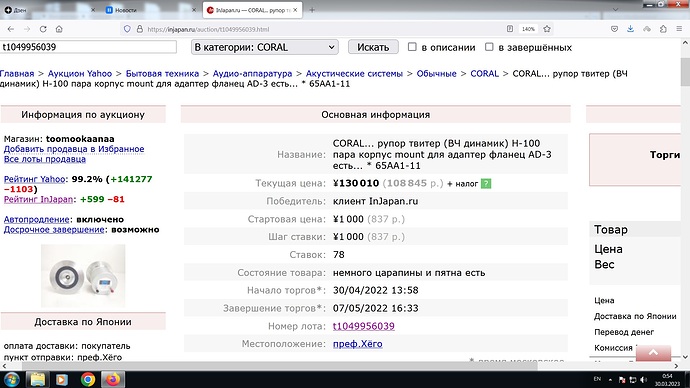Click the Рейтинг InJapan link

tap(38, 199)
